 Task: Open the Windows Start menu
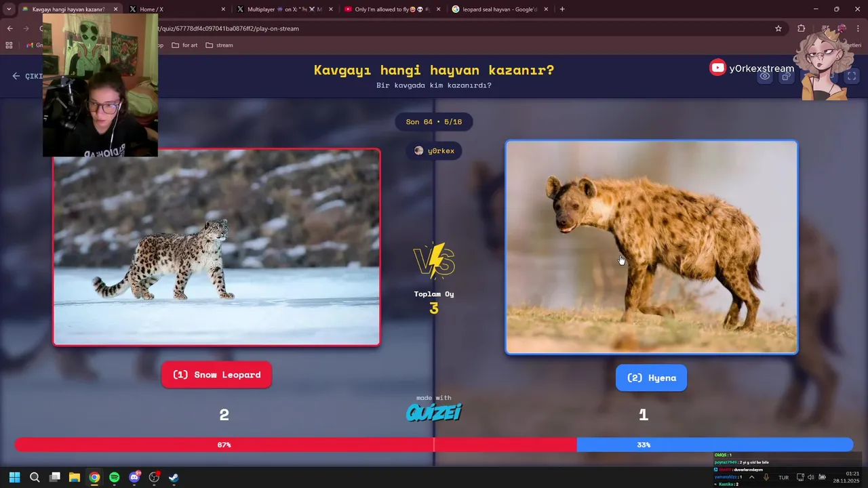[x=14, y=477]
